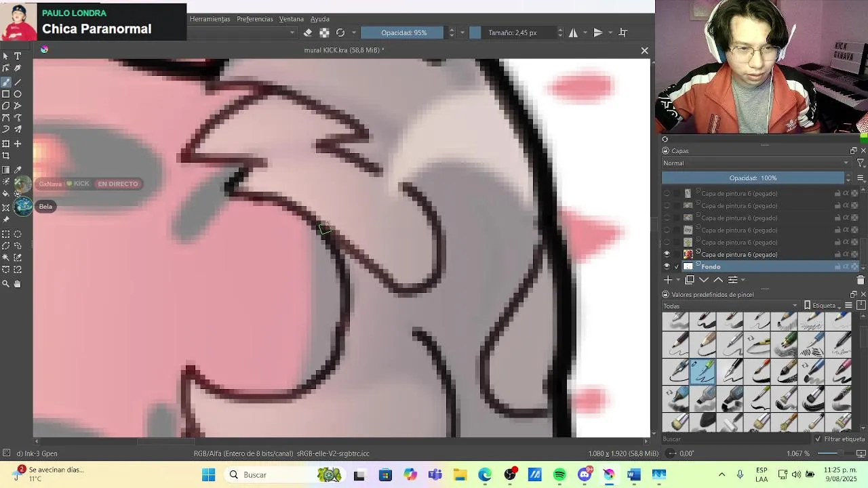Toggle wrap-around mode button
Screen dimensions: 868x488
click(x=623, y=33)
